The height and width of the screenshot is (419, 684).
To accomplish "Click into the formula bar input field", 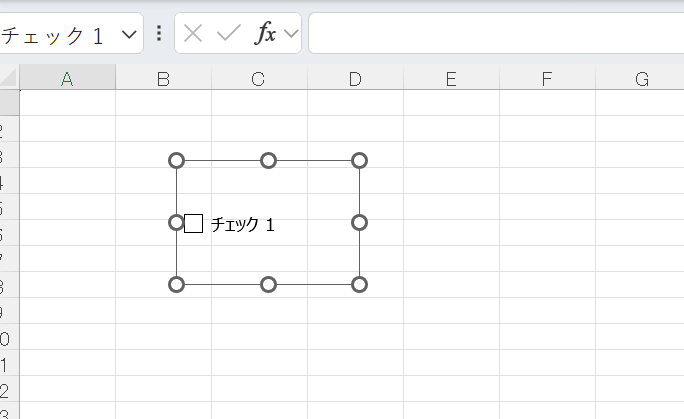I will click(495, 33).
